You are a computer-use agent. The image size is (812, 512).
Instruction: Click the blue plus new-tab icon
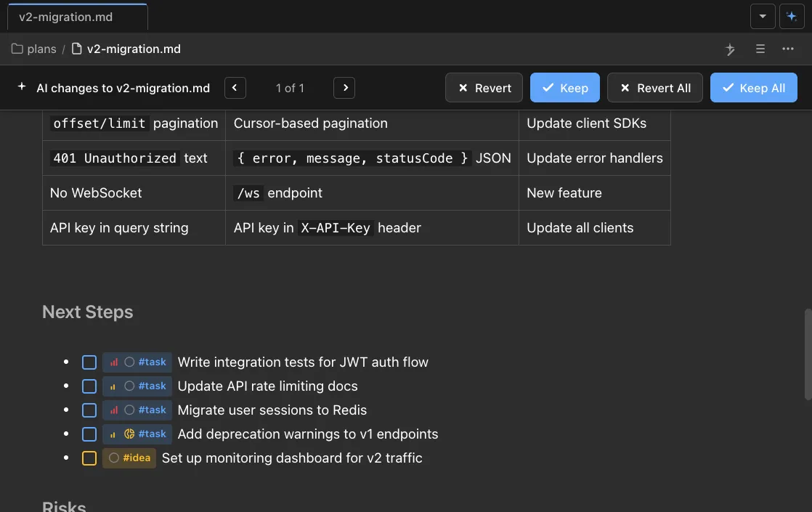(x=792, y=15)
